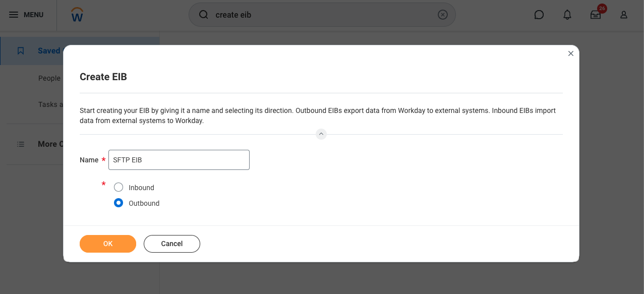The width and height of the screenshot is (644, 294).
Task: Select the Inbound radio button
Action: click(x=119, y=188)
